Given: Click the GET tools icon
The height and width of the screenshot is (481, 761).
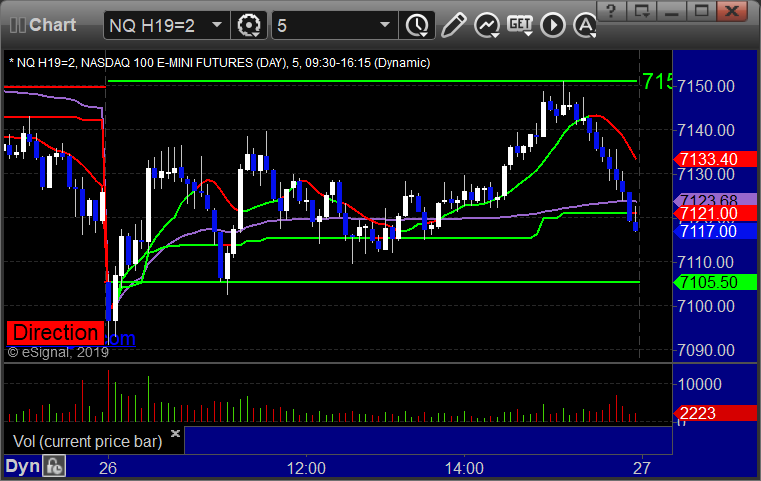Looking at the screenshot, I should click(520, 25).
